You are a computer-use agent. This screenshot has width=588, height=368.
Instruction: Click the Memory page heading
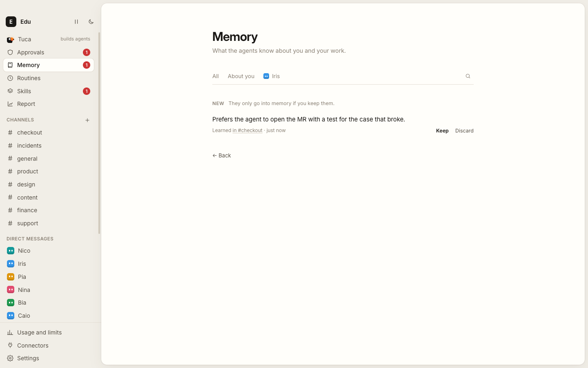coord(235,37)
